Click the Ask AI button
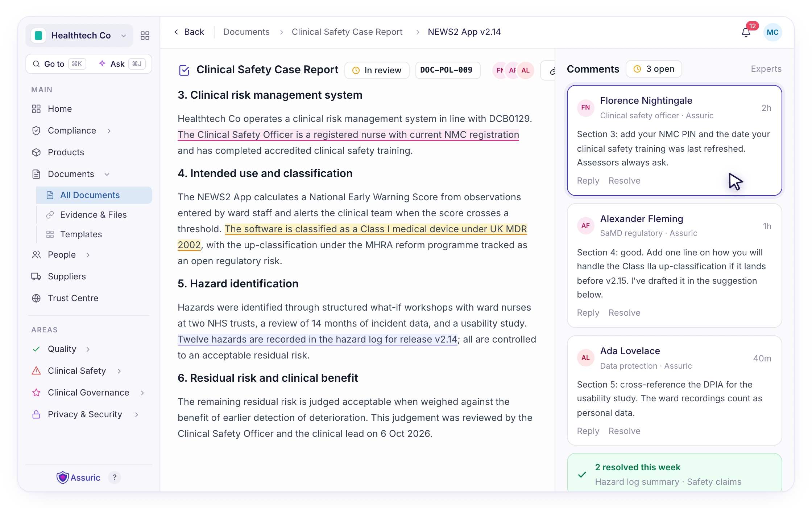 [122, 64]
